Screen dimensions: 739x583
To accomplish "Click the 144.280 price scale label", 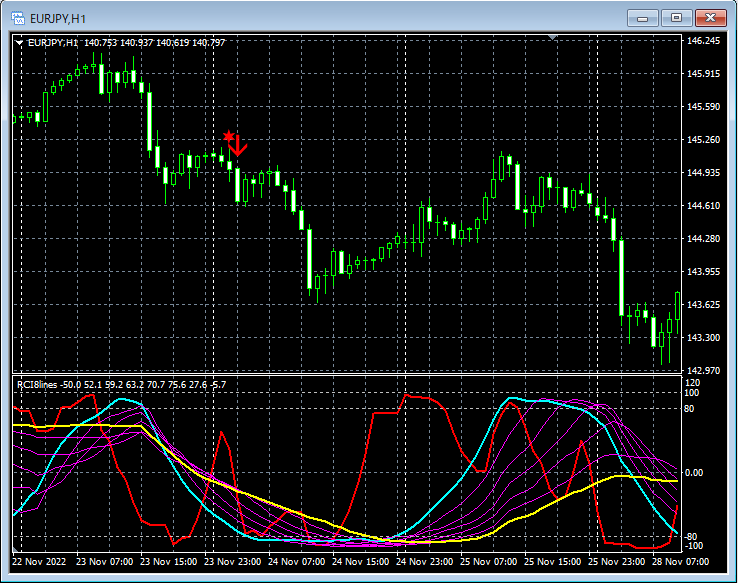I will 703,238.
